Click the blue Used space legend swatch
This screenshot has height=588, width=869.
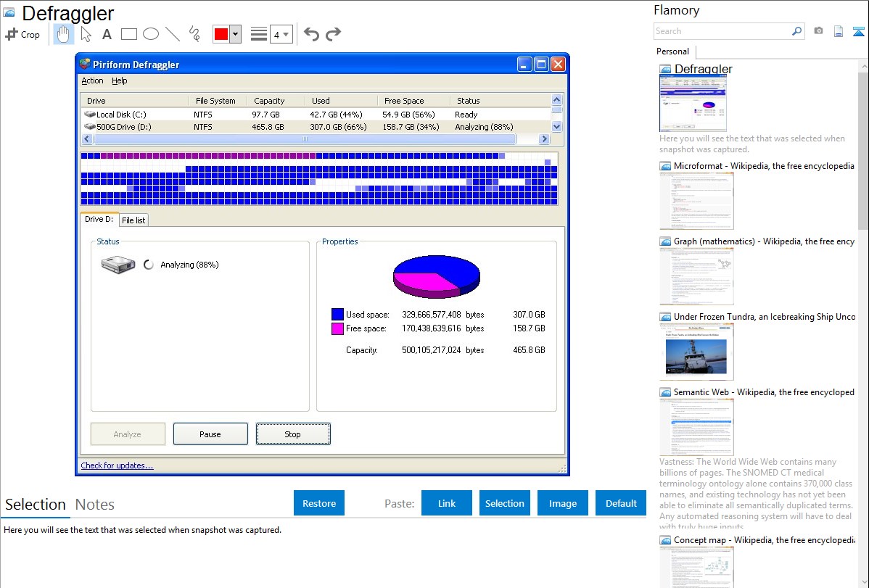point(337,314)
